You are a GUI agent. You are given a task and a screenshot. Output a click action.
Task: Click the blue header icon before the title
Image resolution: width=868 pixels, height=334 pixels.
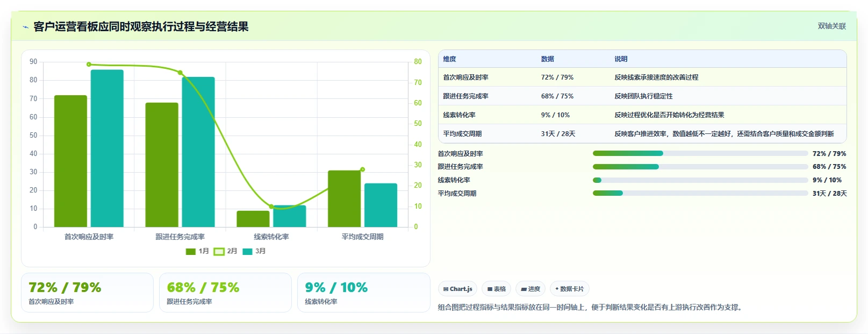pyautogui.click(x=25, y=27)
